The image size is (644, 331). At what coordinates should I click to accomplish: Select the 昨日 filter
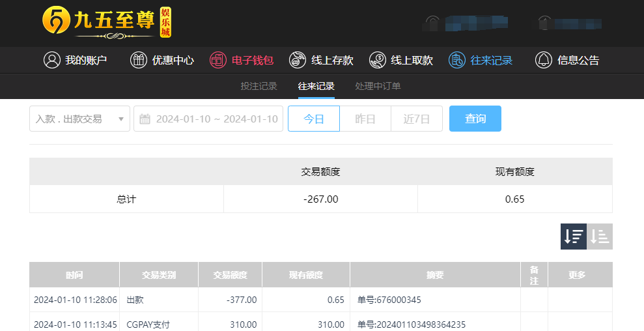coord(365,119)
